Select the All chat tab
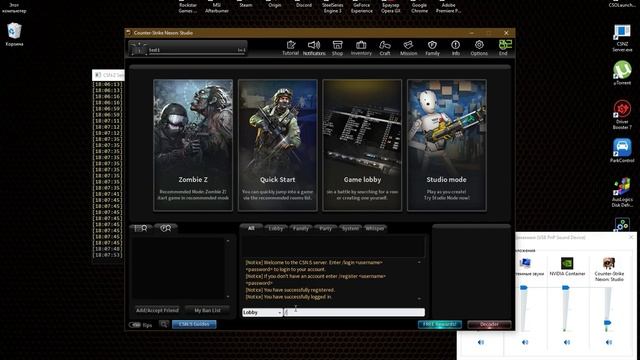The width and height of the screenshot is (640, 360). pos(251,228)
